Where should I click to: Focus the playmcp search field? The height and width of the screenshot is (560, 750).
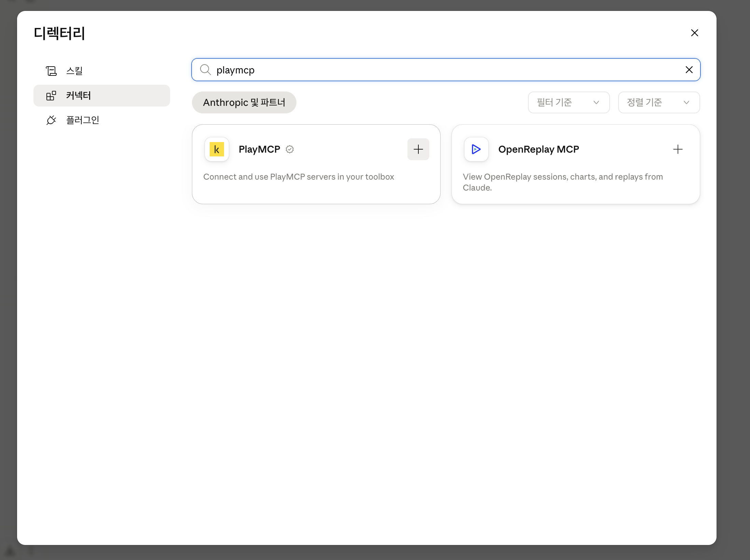(446, 70)
